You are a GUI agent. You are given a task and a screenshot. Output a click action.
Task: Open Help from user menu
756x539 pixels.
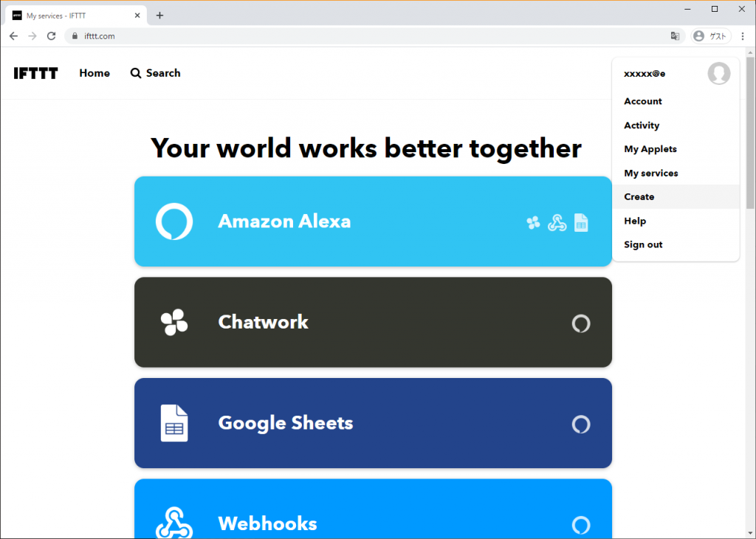[635, 221]
